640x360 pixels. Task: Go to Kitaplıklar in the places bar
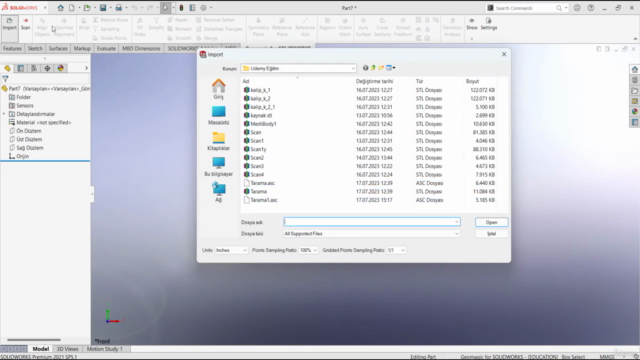(x=218, y=141)
